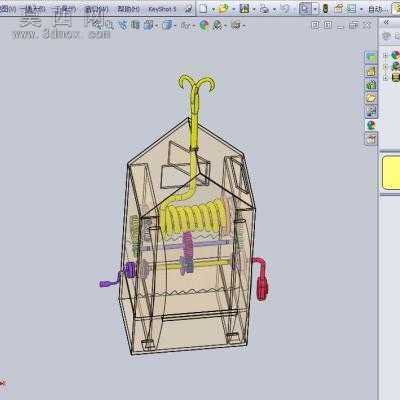Select the decals tree item icon
400x400 pixels.
click(x=395, y=77)
